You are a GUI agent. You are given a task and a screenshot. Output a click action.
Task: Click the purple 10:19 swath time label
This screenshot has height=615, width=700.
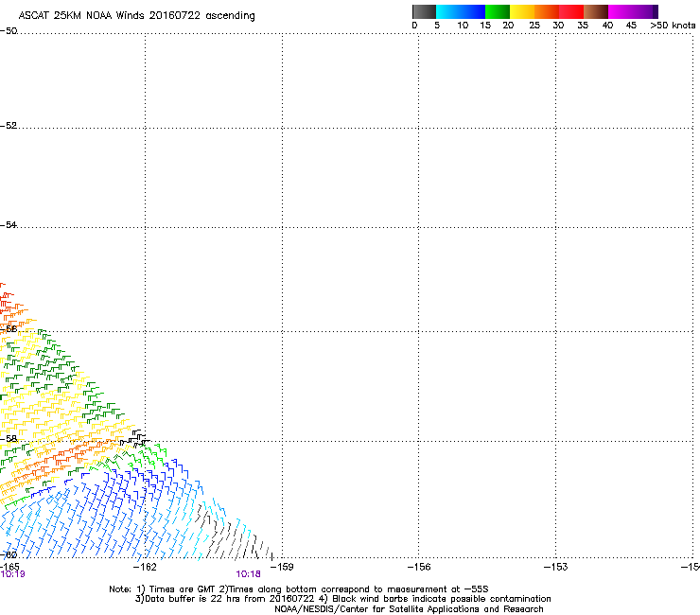point(12,574)
